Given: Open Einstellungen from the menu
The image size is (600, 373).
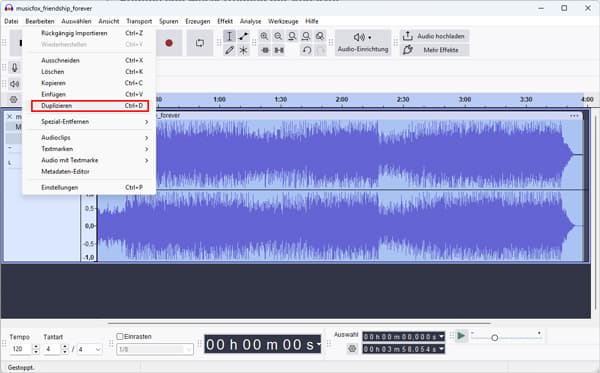Looking at the screenshot, I should [90, 187].
